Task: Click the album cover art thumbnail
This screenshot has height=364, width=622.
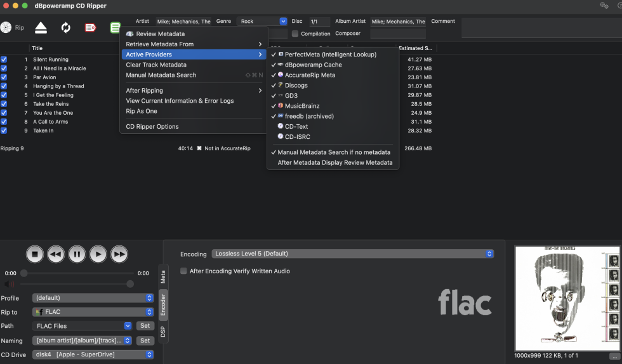Action: coord(567,298)
